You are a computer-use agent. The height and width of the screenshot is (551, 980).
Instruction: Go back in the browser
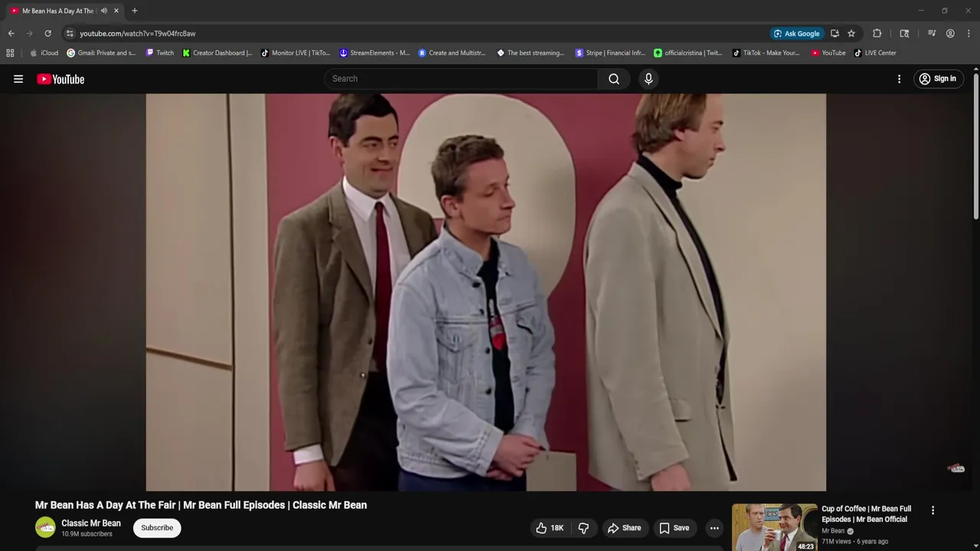[11, 34]
